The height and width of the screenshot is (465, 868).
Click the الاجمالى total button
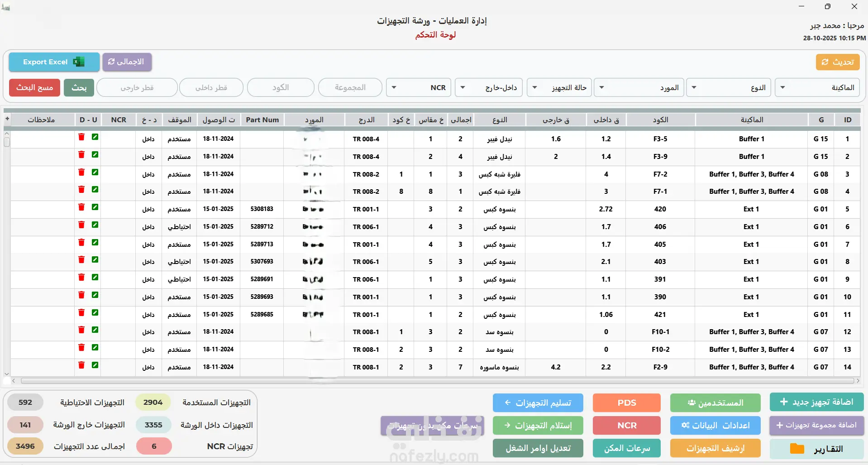click(x=127, y=62)
